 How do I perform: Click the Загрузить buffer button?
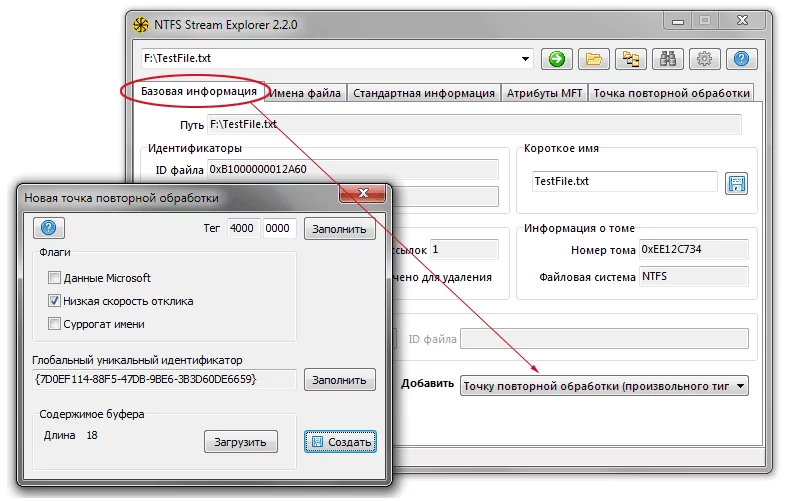coord(241,442)
